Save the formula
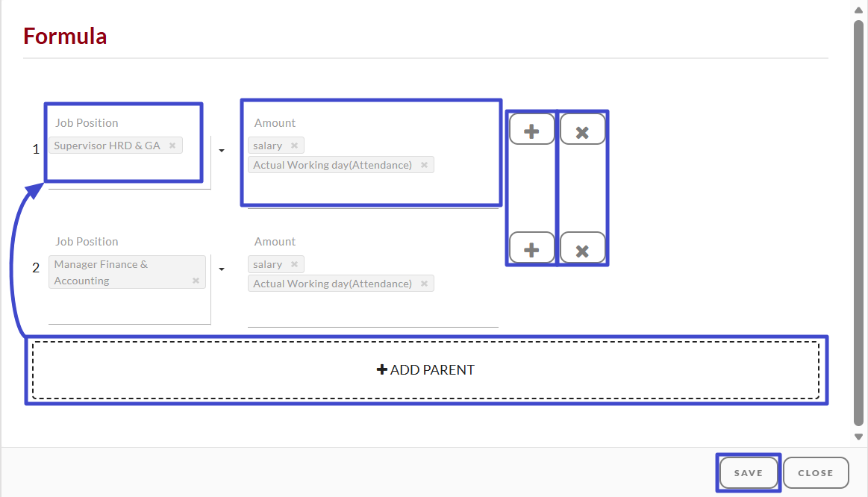This screenshot has height=497, width=868. tap(749, 472)
